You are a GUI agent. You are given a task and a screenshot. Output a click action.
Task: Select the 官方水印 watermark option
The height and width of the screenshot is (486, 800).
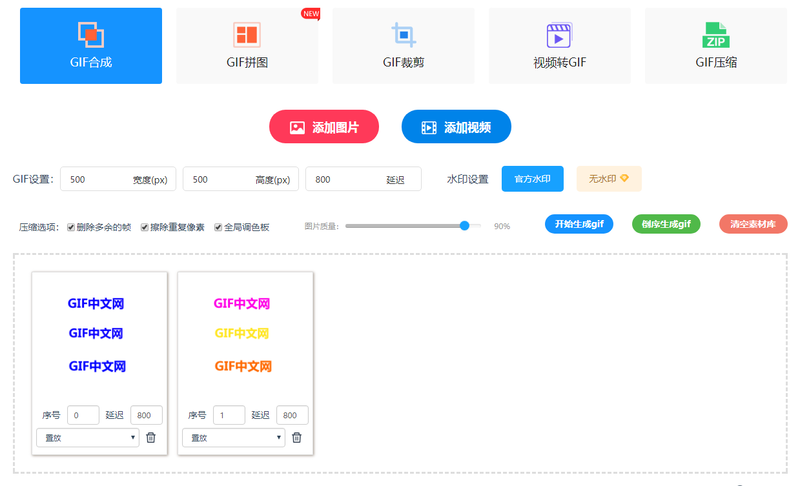tap(532, 179)
